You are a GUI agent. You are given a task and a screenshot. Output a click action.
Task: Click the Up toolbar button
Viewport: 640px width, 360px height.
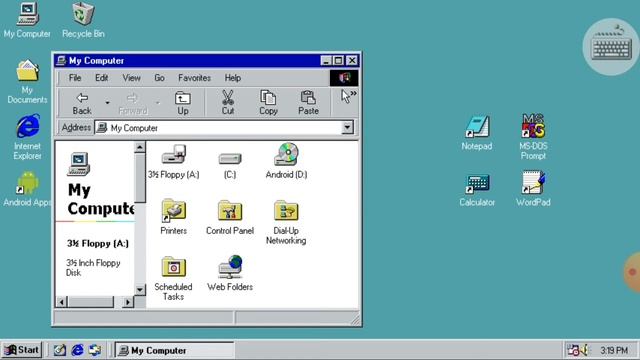182,103
